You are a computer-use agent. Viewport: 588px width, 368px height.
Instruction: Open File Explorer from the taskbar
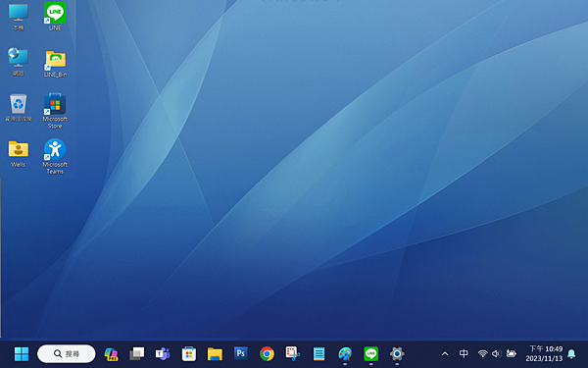(215, 353)
